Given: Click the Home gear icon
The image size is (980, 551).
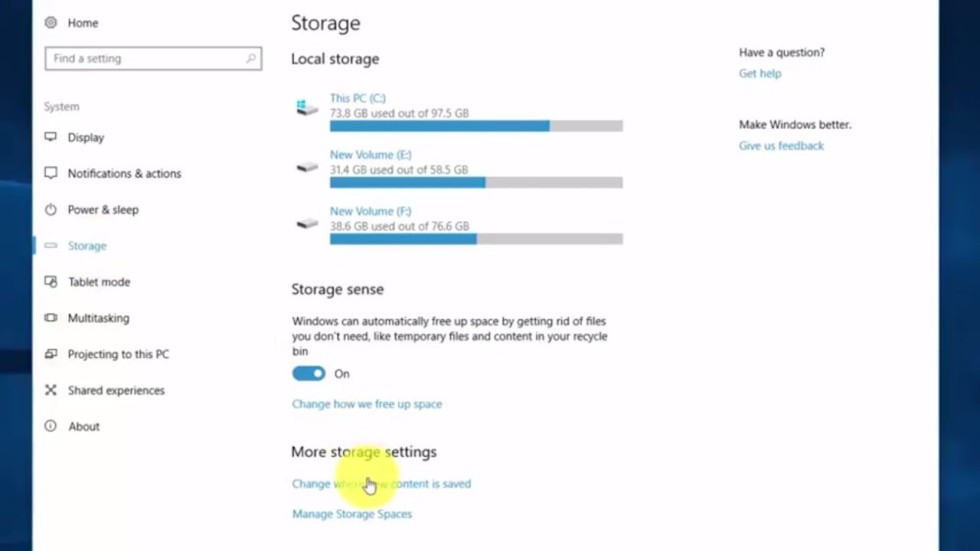Looking at the screenshot, I should click(x=51, y=23).
